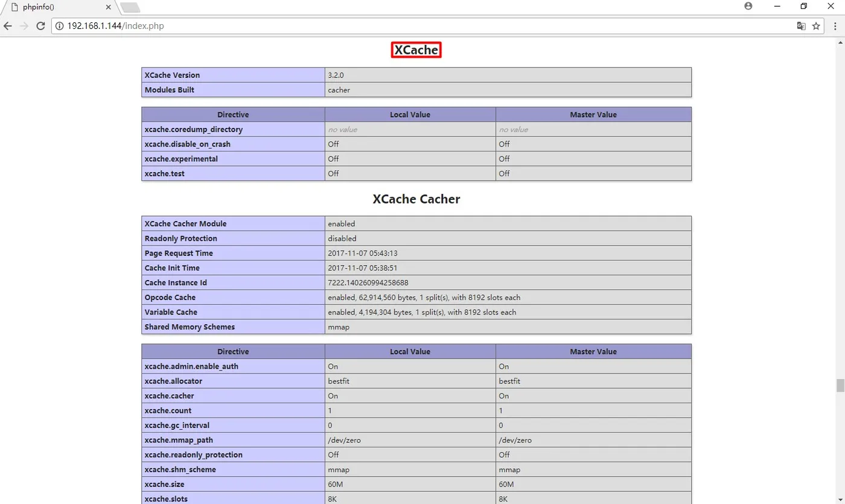Click the xcache.gc_interval directive name

tap(177, 426)
